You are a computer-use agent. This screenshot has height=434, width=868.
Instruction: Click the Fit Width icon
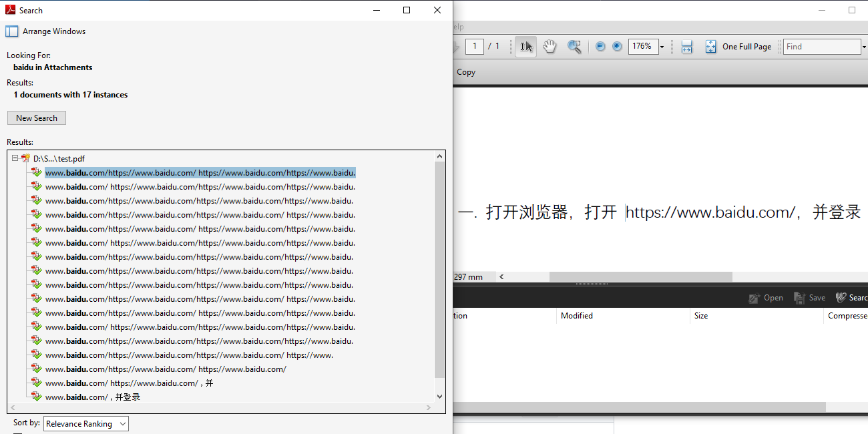click(x=686, y=46)
